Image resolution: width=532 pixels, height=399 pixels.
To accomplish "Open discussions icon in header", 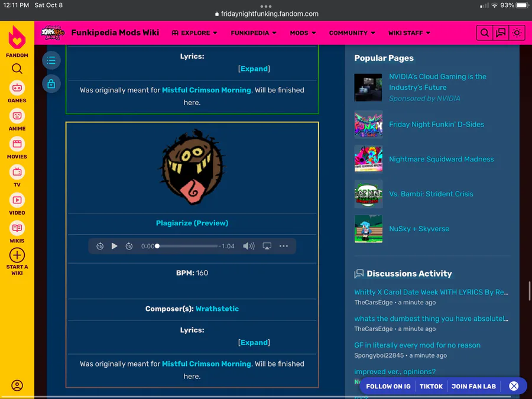I will (x=501, y=33).
